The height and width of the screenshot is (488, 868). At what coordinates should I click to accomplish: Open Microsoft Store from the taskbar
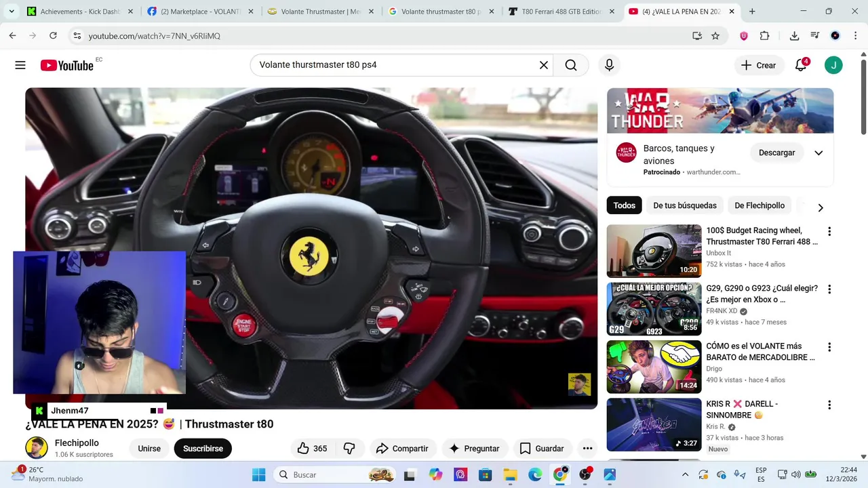(485, 474)
